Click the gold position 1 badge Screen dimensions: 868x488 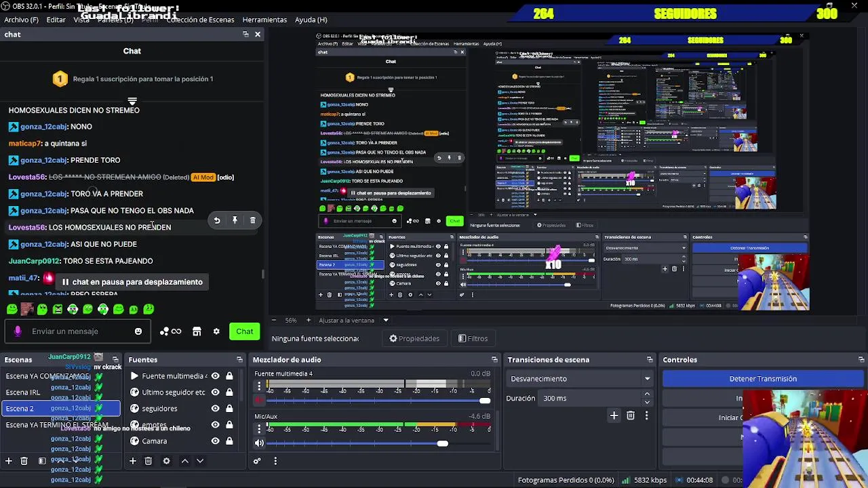[60, 79]
